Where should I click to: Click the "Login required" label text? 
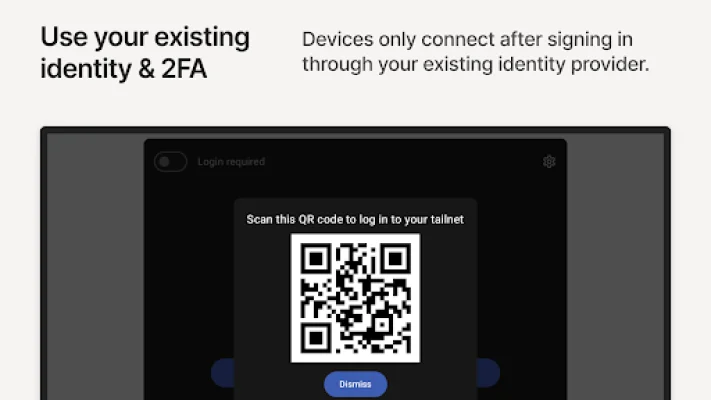231,162
